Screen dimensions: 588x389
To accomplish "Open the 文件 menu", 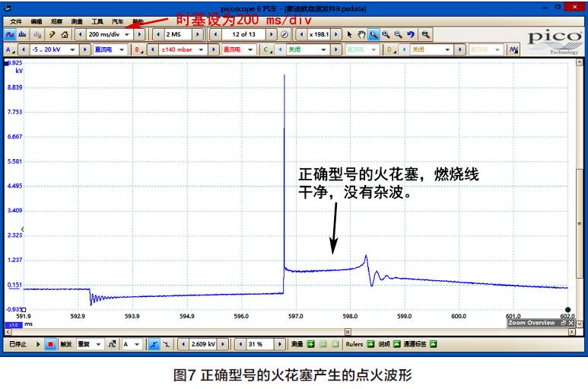I will coord(16,21).
